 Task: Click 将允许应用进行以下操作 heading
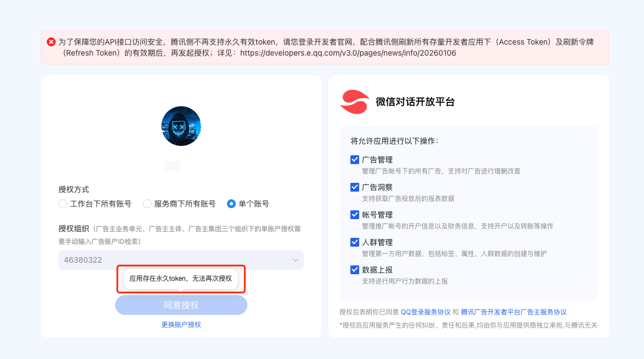[x=394, y=141]
